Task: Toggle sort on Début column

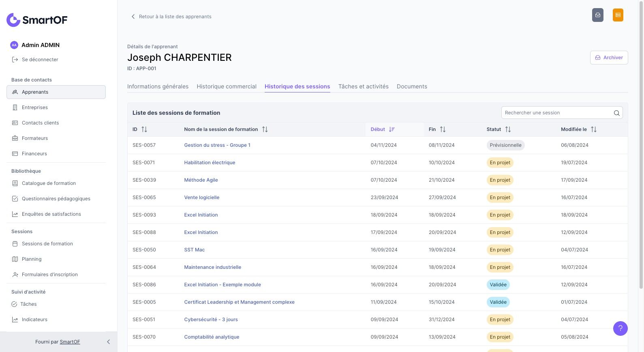Action: pos(392,129)
